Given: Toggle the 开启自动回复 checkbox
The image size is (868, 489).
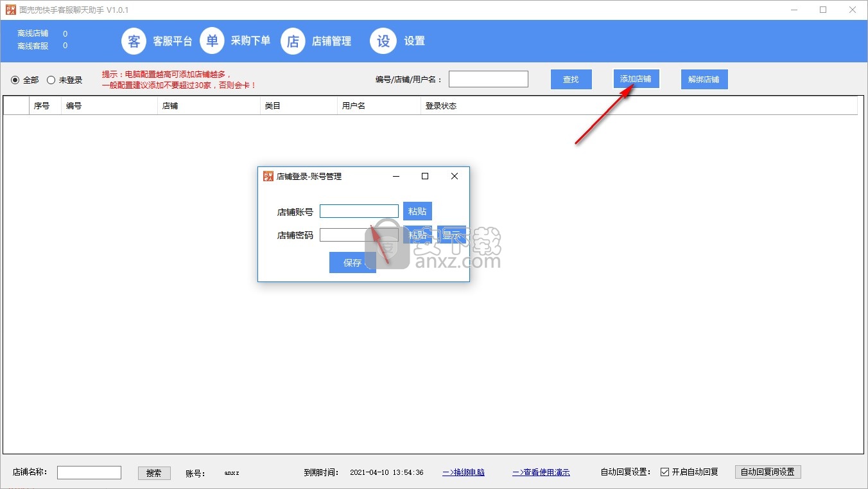Looking at the screenshot, I should tap(664, 472).
